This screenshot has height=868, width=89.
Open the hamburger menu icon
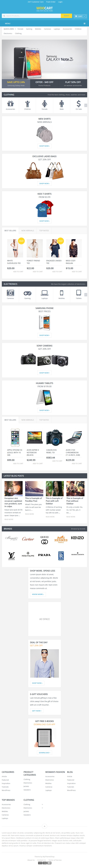pos(84,24)
